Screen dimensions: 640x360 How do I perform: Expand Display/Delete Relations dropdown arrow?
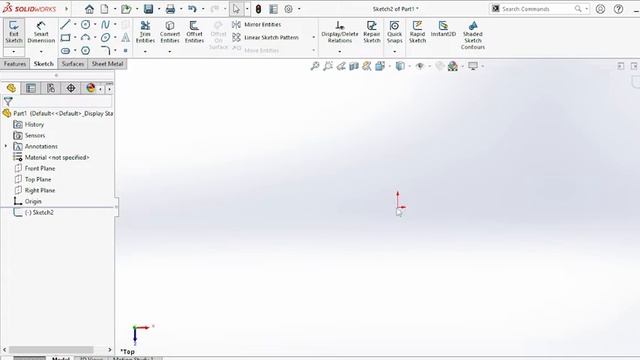(340, 51)
